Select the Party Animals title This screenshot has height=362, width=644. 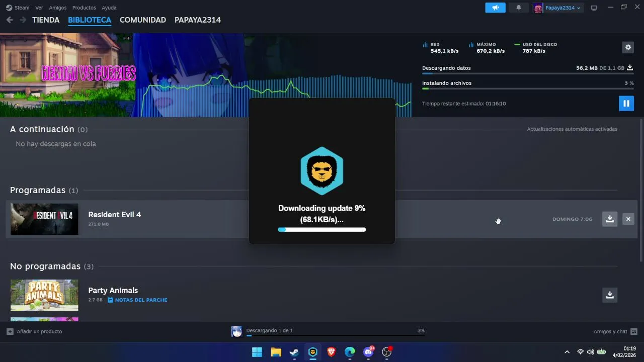point(113,291)
